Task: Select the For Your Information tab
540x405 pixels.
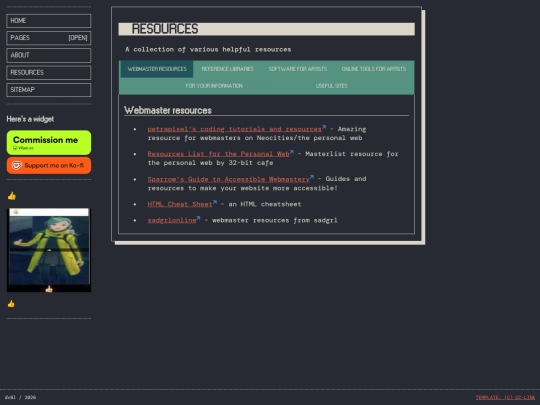Action: (214, 86)
